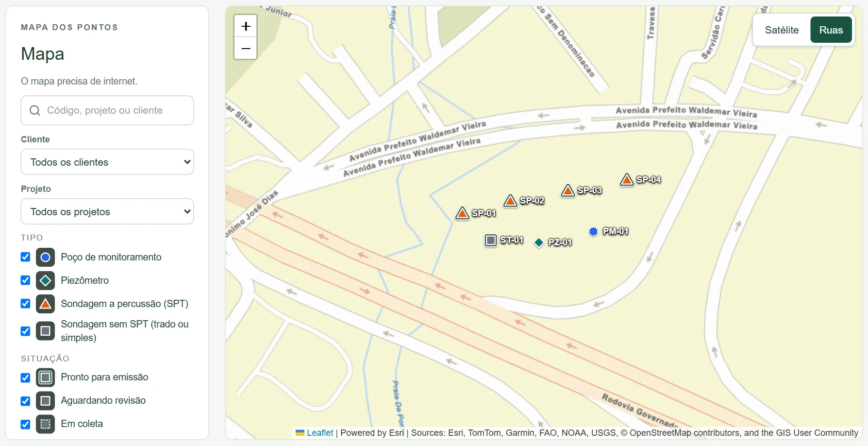The height and width of the screenshot is (446, 868).
Task: Click the Sondagem sem SPT legend icon
Action: pyautogui.click(x=45, y=331)
